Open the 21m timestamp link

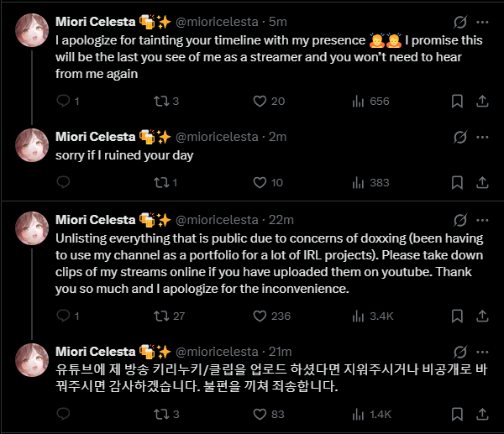(280, 352)
